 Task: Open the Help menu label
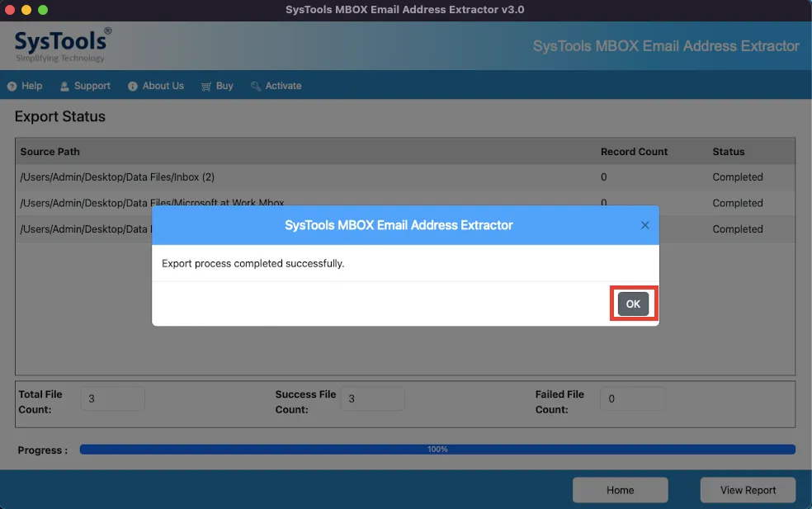click(x=31, y=86)
